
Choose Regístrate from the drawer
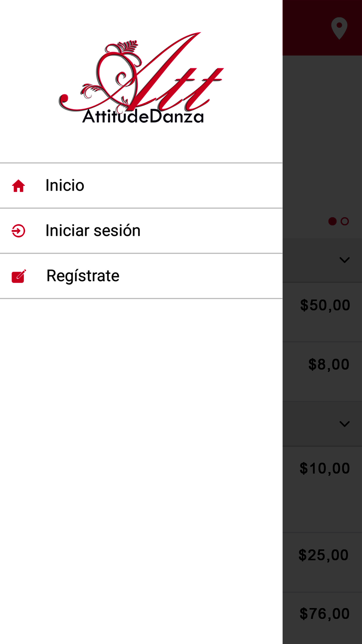141,276
